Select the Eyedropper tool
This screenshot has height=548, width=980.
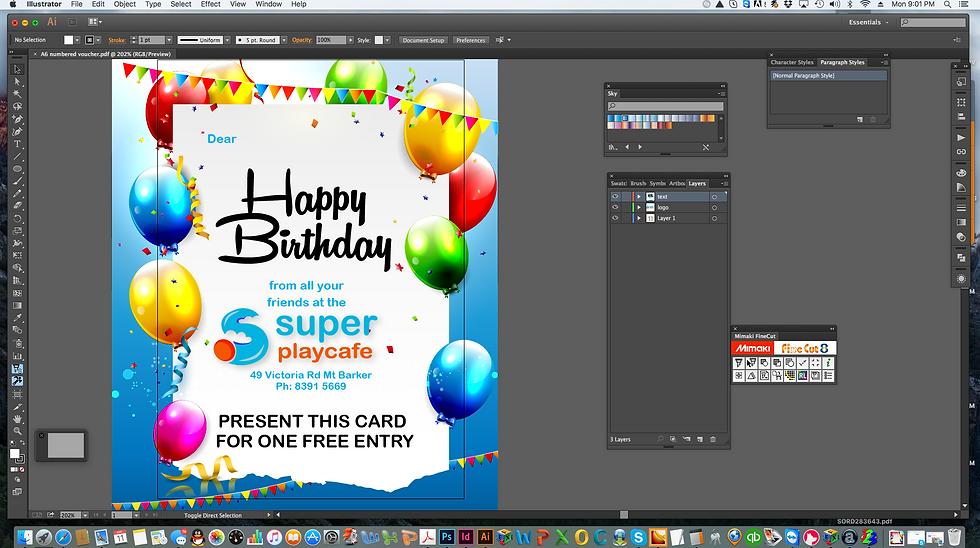click(18, 318)
